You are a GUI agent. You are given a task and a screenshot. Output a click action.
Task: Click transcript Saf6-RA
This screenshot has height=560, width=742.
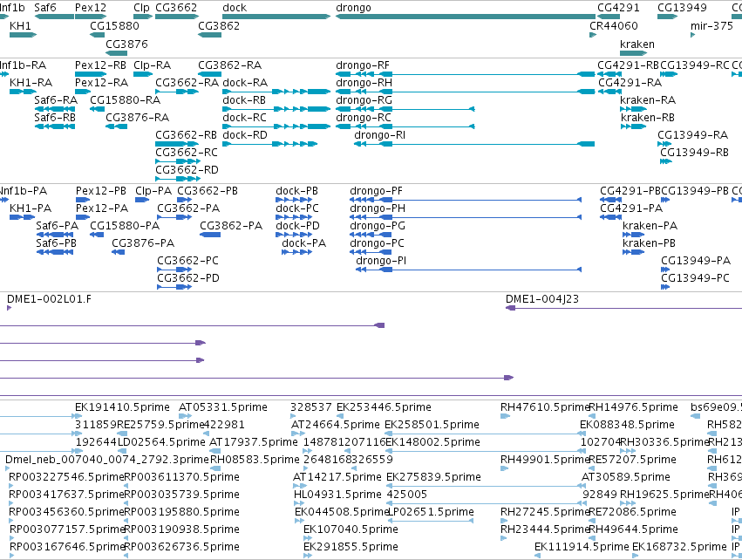coord(56,100)
